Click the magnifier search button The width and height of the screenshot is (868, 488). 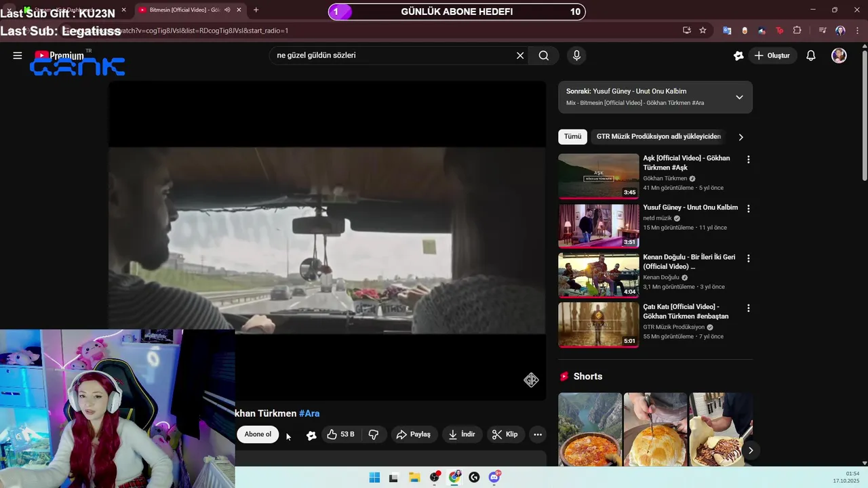tap(544, 56)
